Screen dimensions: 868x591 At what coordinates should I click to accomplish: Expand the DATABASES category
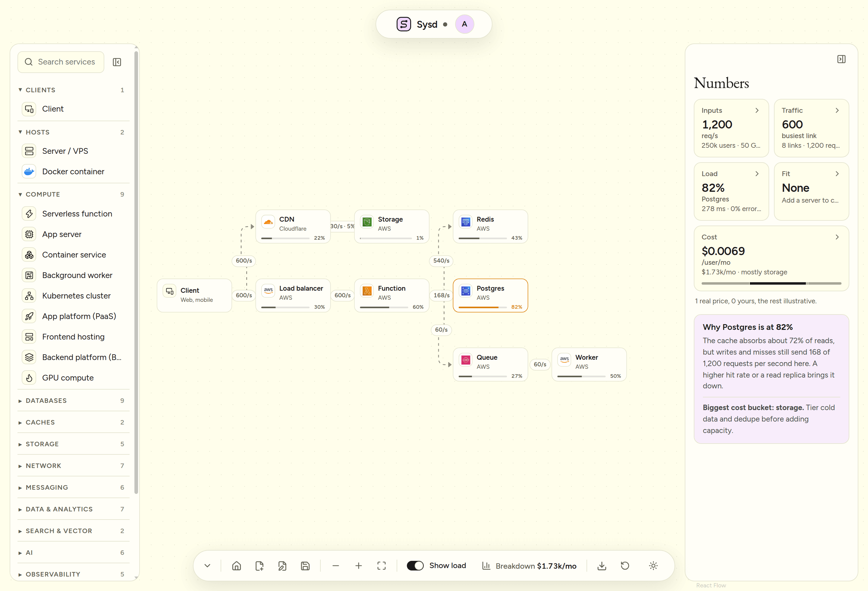74,400
